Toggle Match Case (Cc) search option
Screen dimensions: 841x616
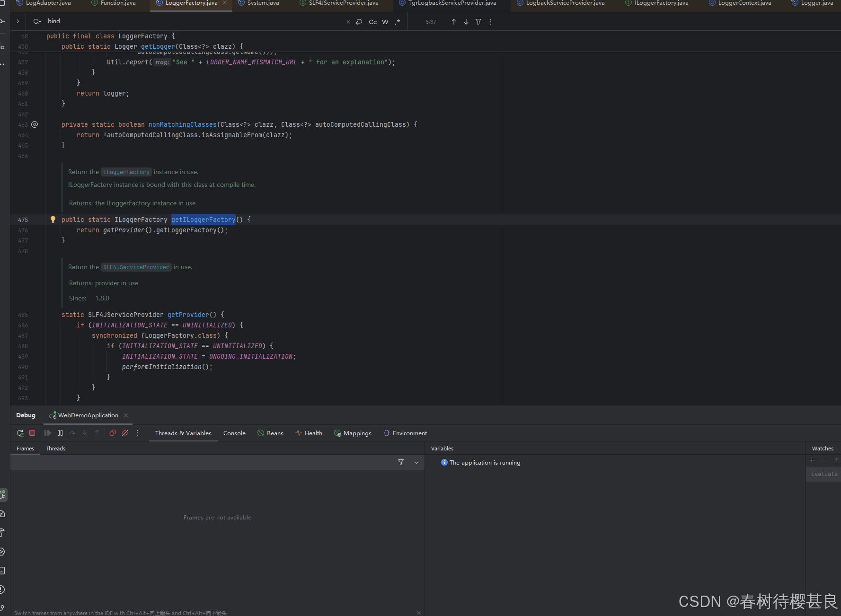pyautogui.click(x=373, y=22)
